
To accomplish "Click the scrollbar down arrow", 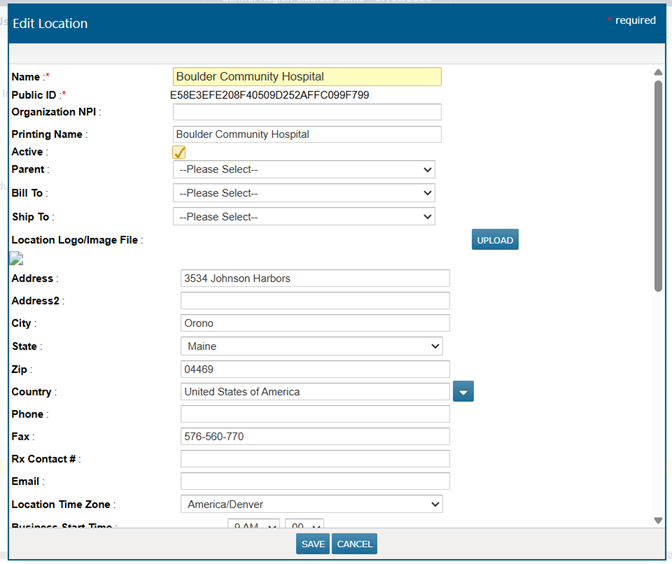I will click(x=658, y=521).
